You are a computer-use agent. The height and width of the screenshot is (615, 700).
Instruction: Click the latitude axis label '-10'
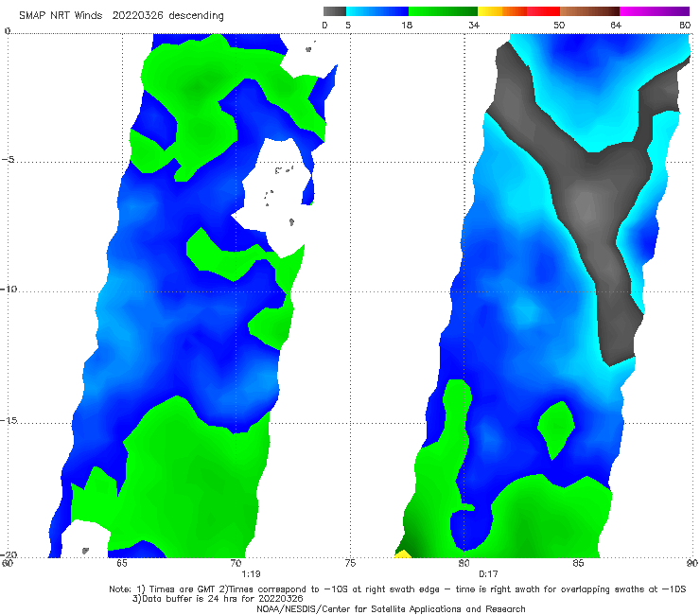click(9, 289)
